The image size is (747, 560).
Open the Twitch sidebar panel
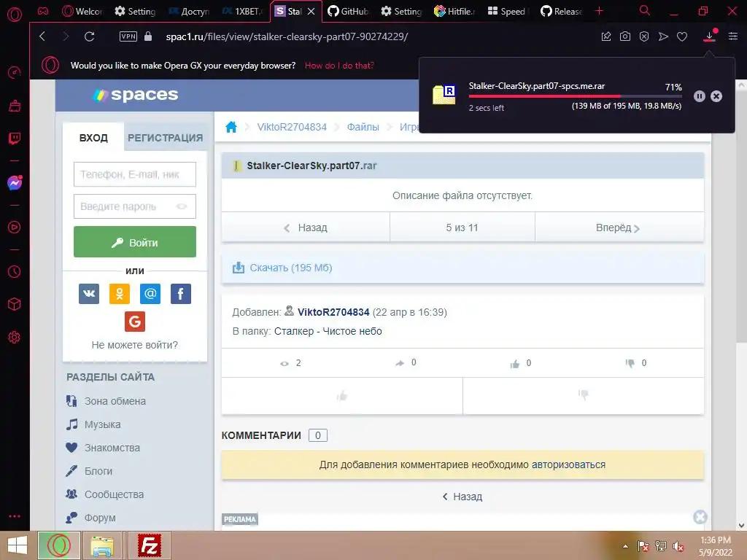pyautogui.click(x=15, y=139)
